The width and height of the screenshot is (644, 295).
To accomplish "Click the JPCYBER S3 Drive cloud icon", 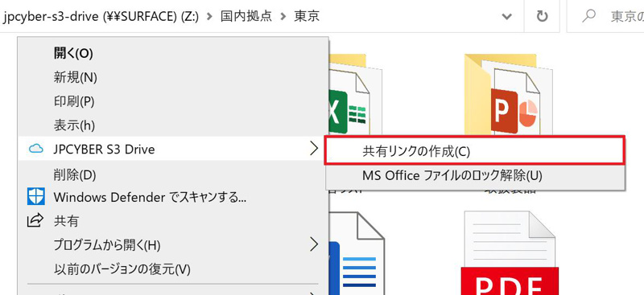I will (36, 149).
